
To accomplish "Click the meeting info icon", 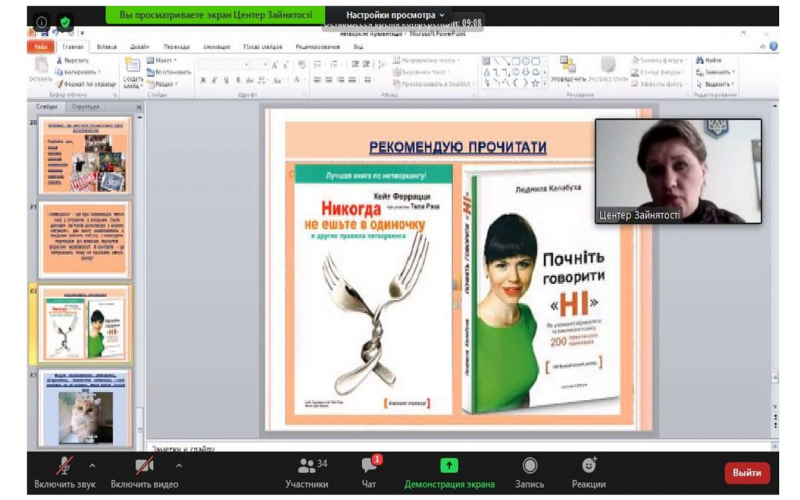I will pyautogui.click(x=41, y=22).
